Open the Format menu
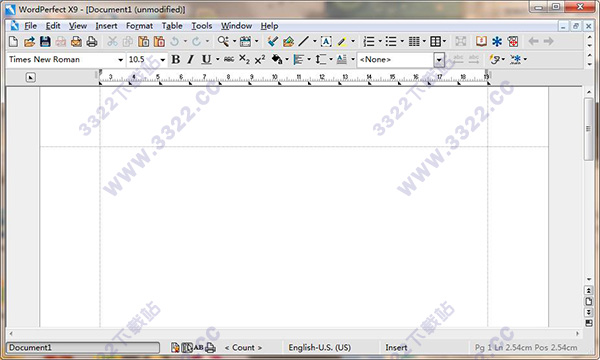The width and height of the screenshot is (600, 360). (139, 26)
